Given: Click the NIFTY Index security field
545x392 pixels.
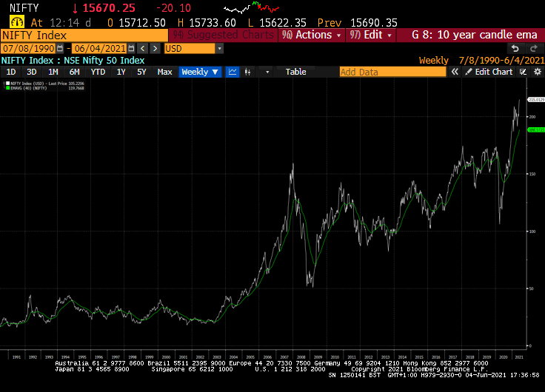Looking at the screenshot, I should [x=84, y=35].
